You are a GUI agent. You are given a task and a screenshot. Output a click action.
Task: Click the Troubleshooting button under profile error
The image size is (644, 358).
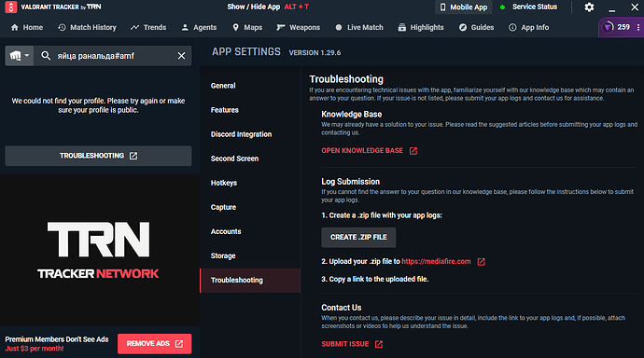(98, 156)
